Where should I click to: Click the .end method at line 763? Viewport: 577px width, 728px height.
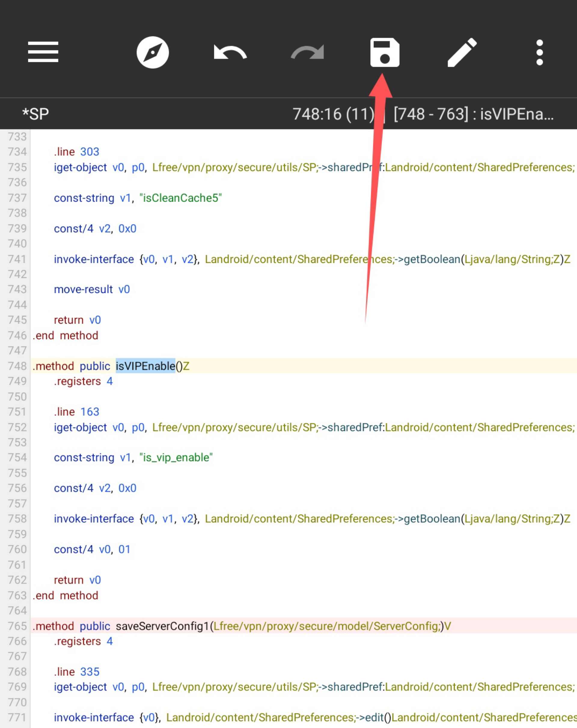click(x=65, y=595)
